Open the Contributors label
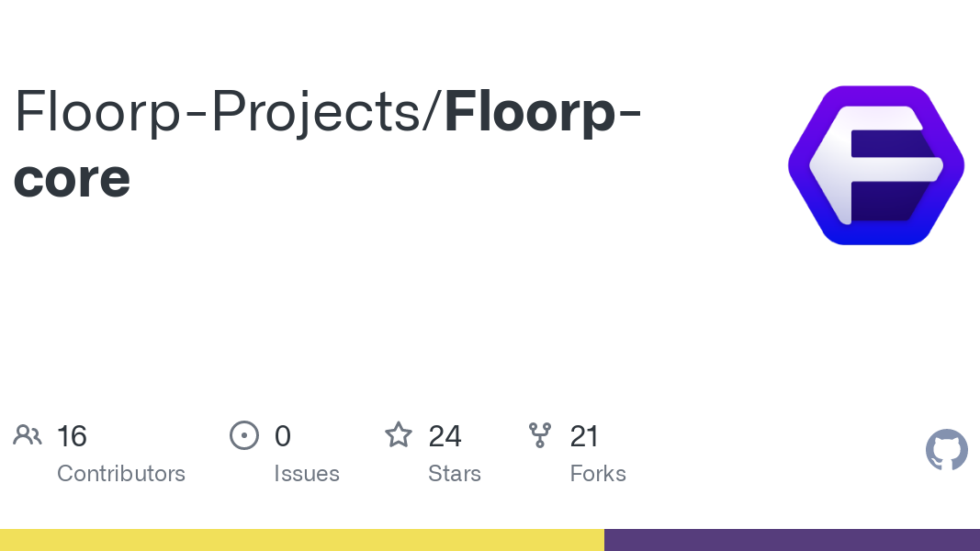The width and height of the screenshot is (980, 551). [121, 474]
